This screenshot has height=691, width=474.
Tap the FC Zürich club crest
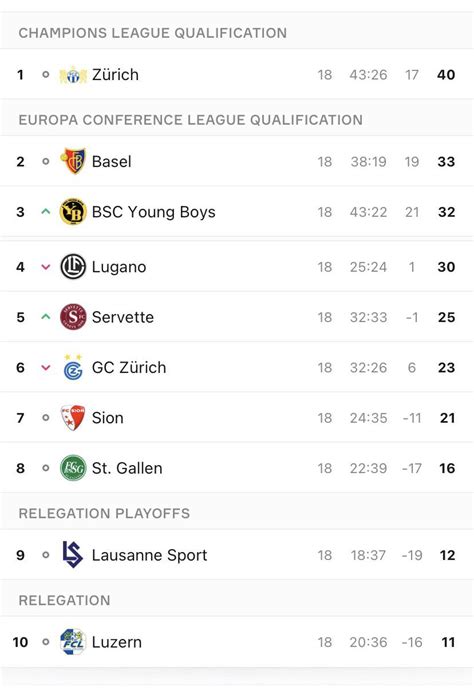(73, 75)
